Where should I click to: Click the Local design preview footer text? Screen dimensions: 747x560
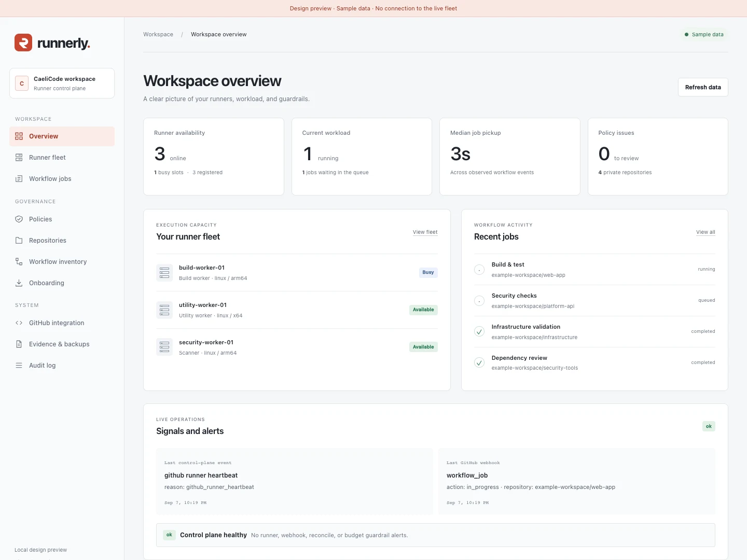[x=40, y=550]
